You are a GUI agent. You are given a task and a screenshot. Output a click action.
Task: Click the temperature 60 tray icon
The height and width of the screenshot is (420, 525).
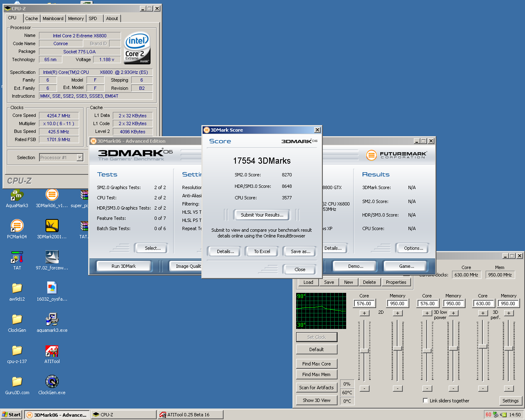(488, 415)
